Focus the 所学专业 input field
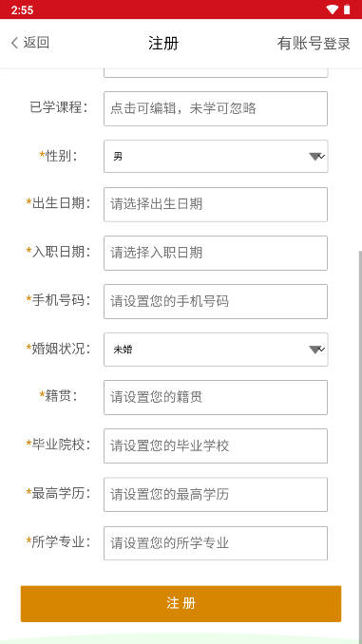The width and height of the screenshot is (362, 644). 216,543
